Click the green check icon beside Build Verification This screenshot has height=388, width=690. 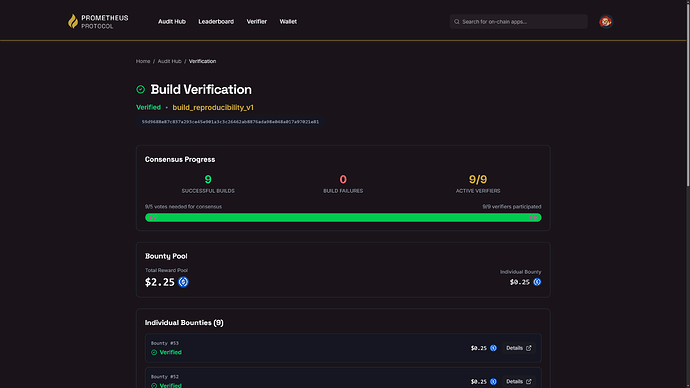[x=140, y=89]
